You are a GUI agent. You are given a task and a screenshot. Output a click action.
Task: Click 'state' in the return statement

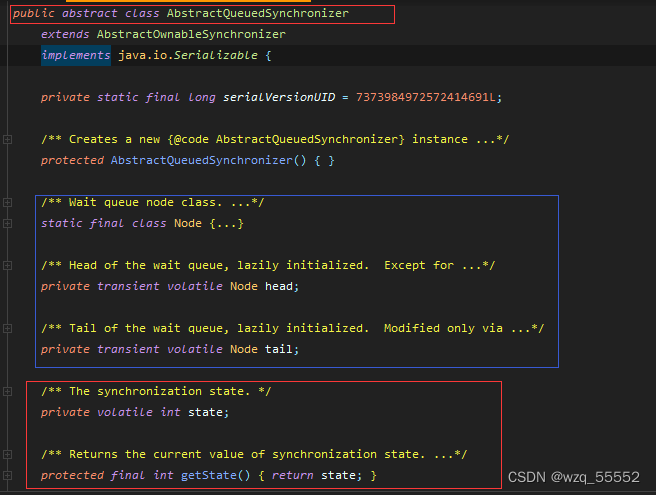[x=338, y=475]
